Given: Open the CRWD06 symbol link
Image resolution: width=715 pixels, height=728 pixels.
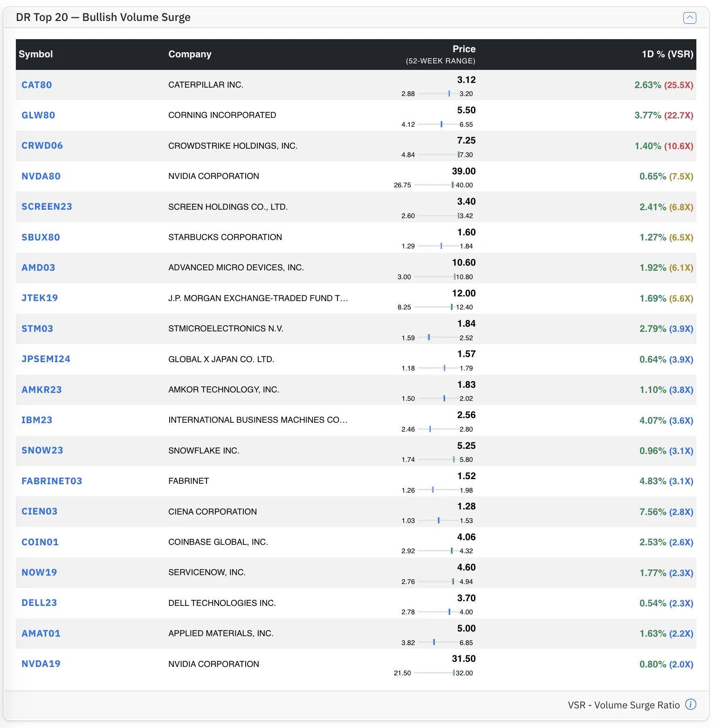Looking at the screenshot, I should [x=42, y=145].
